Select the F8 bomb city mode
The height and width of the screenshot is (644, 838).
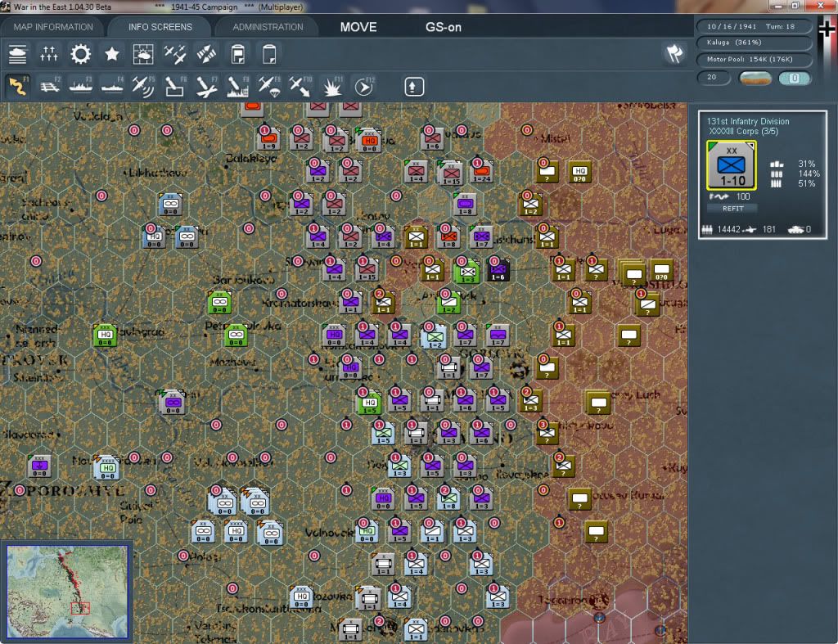(x=238, y=86)
